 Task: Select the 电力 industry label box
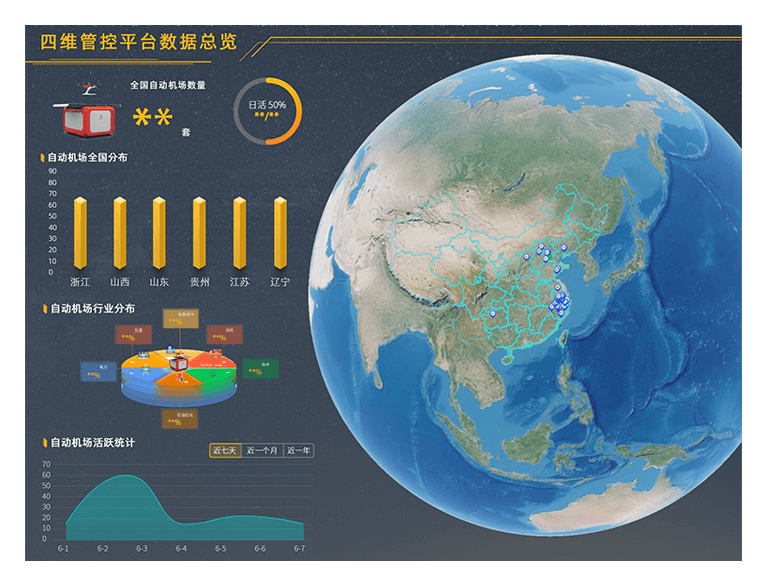(x=99, y=372)
